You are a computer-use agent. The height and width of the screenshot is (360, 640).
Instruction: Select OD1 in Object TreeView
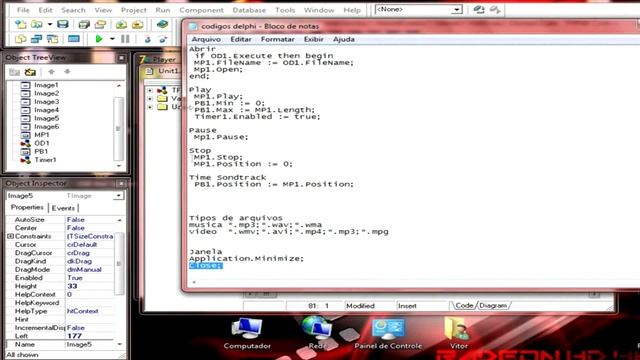pos(42,143)
